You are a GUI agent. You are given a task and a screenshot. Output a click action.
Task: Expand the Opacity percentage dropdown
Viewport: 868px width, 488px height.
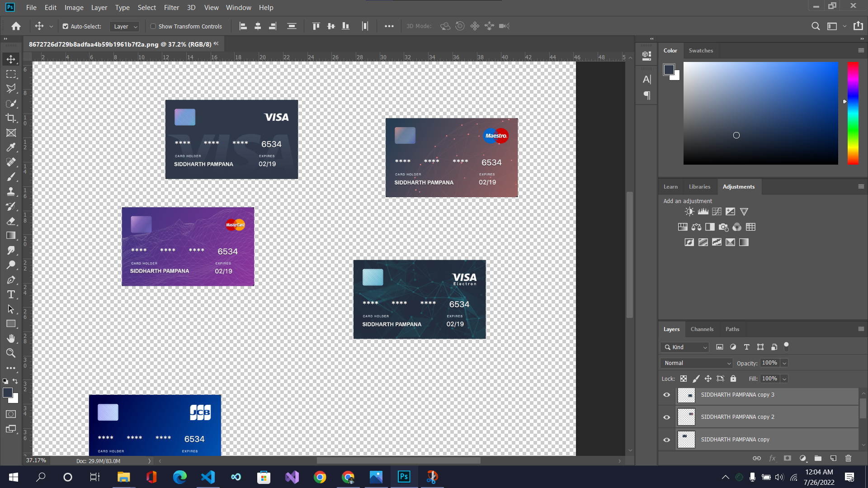click(x=784, y=363)
